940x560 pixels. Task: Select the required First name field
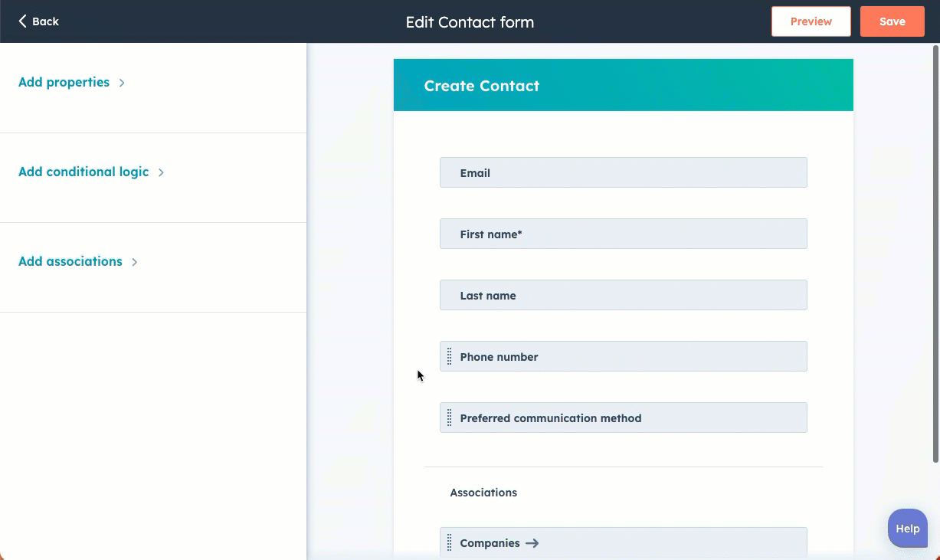[x=623, y=234]
